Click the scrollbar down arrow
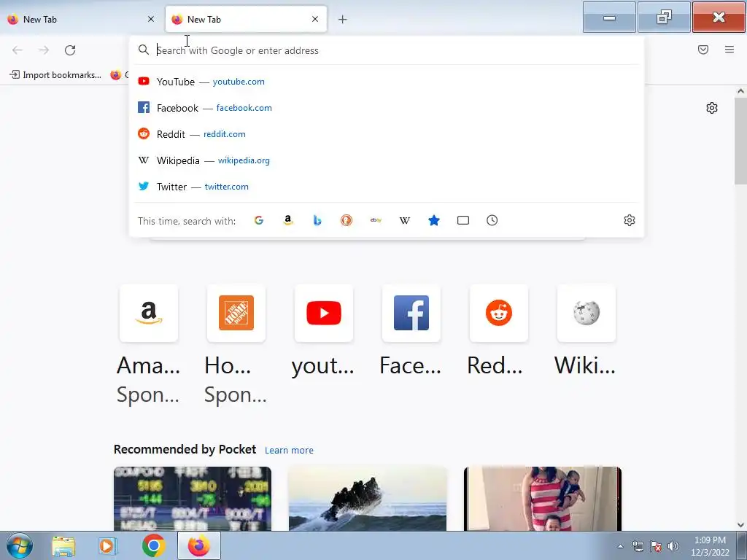Screen dimensions: 747x560 coord(740,525)
